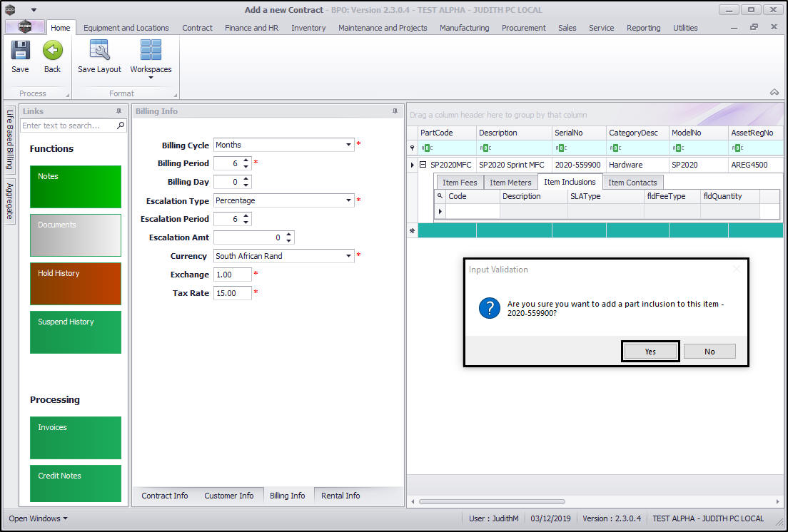Switch to the Item Fees tab

460,183
